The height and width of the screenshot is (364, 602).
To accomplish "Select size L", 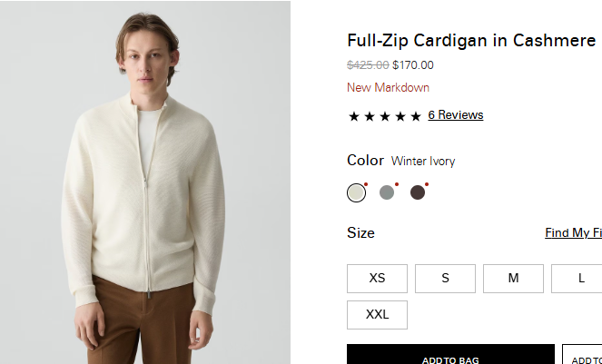I will (x=581, y=279).
